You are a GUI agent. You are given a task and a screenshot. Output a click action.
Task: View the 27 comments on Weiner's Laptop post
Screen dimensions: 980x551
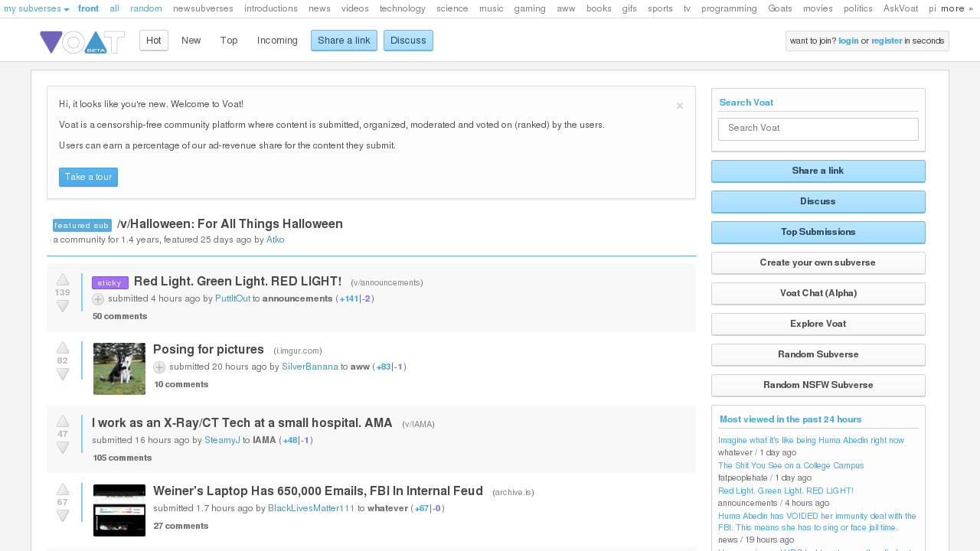pos(181,526)
